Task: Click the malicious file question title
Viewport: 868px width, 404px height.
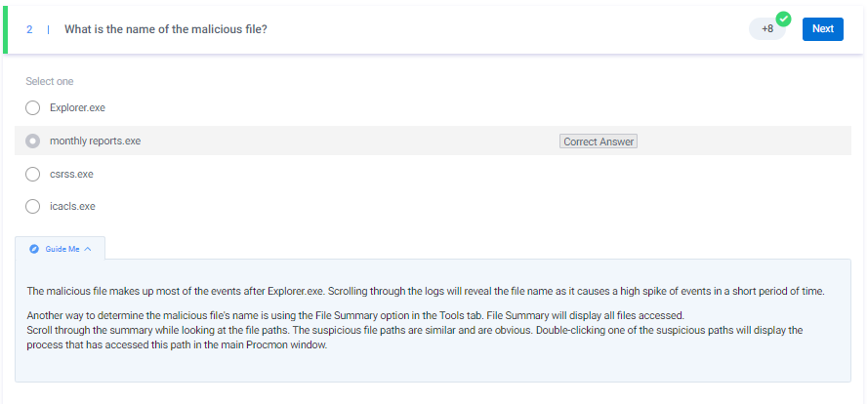Action: tap(166, 29)
